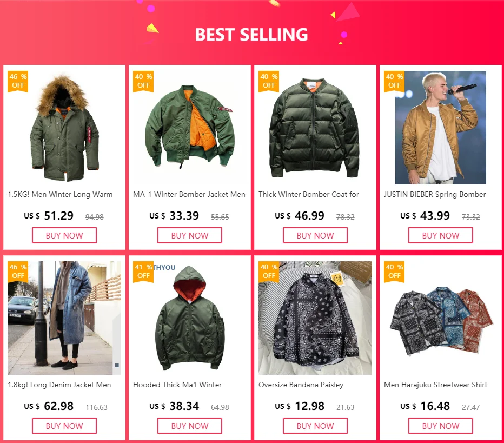The image size is (504, 443).
Task: Open the 'Men Harajuku Streetwear Shirt' title link
Action: click(x=435, y=385)
